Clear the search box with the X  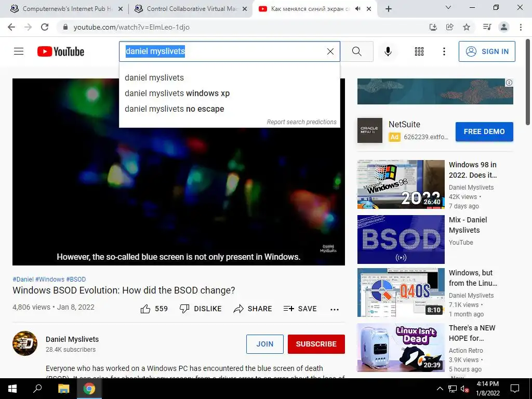[330, 51]
